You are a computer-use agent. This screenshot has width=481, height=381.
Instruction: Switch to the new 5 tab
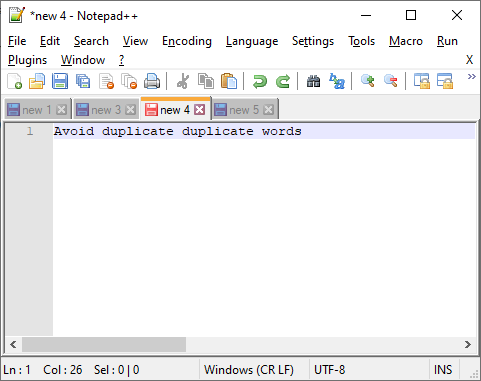point(245,110)
